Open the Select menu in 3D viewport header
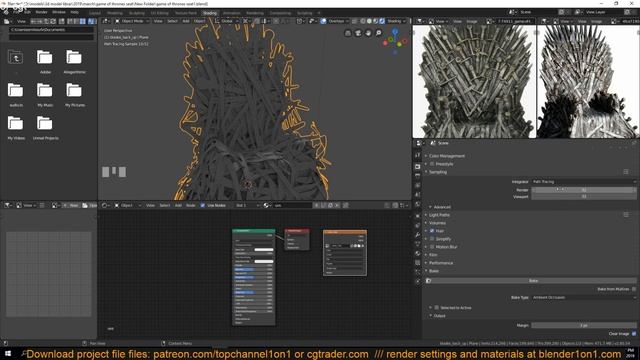This screenshot has width=640, height=360. point(172,21)
